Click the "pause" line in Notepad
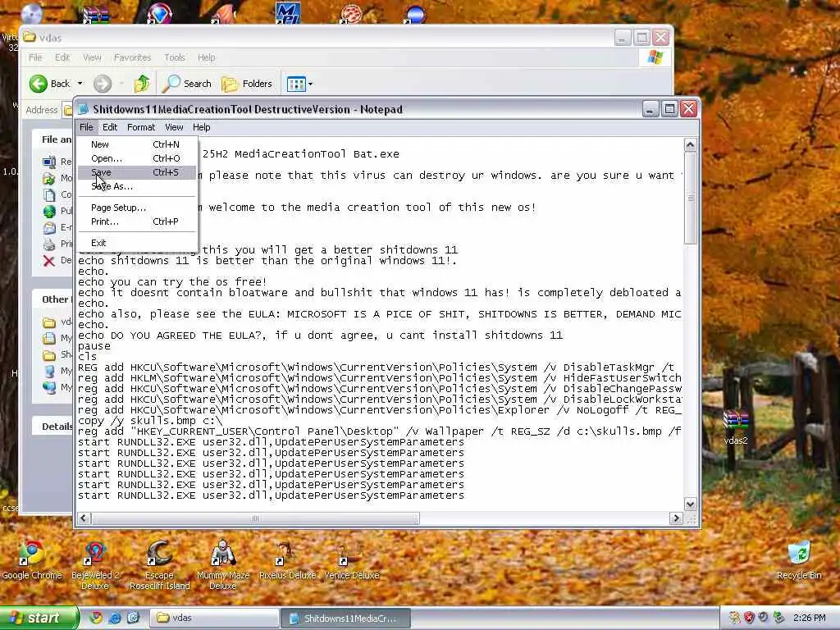 click(x=94, y=346)
